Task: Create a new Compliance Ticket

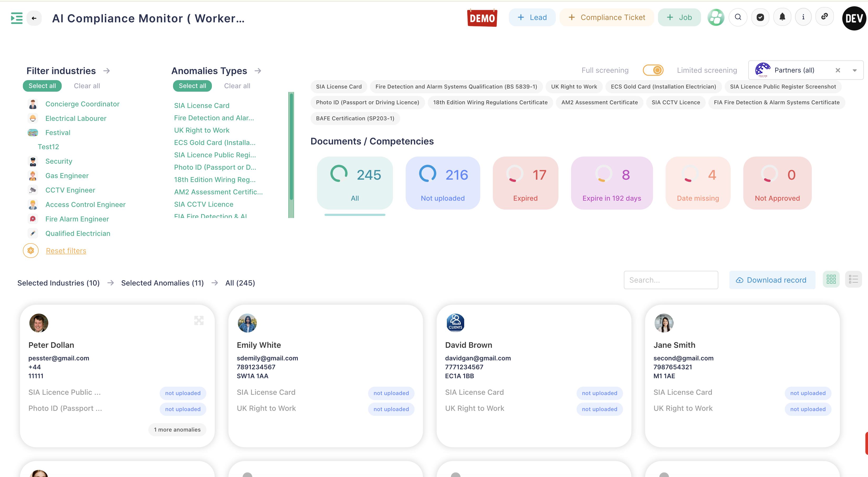Action: [607, 17]
